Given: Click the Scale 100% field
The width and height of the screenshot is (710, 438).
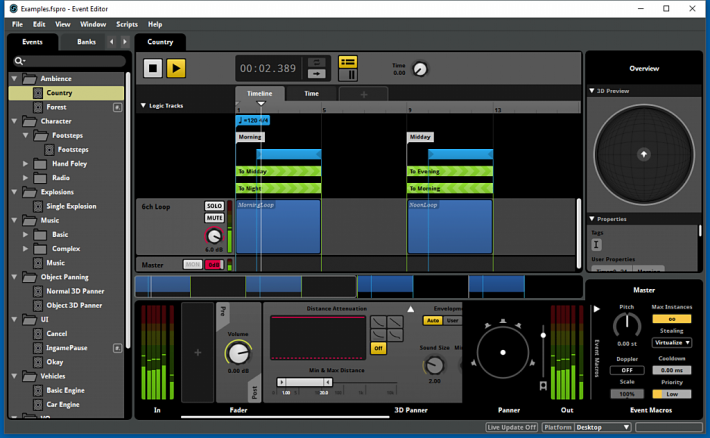Looking at the screenshot, I should tap(627, 394).
